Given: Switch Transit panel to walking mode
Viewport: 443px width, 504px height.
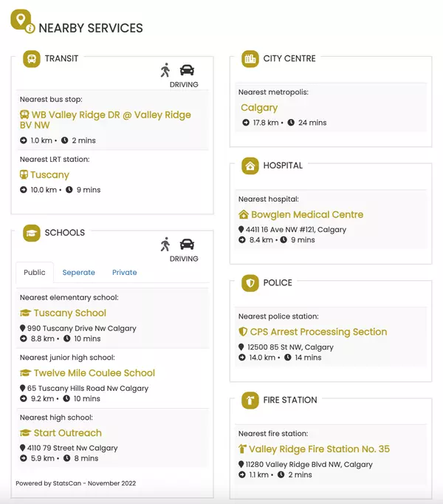Looking at the screenshot, I should [x=165, y=70].
